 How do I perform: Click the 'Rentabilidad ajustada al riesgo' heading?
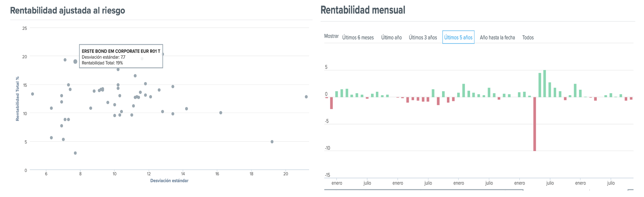(x=68, y=11)
